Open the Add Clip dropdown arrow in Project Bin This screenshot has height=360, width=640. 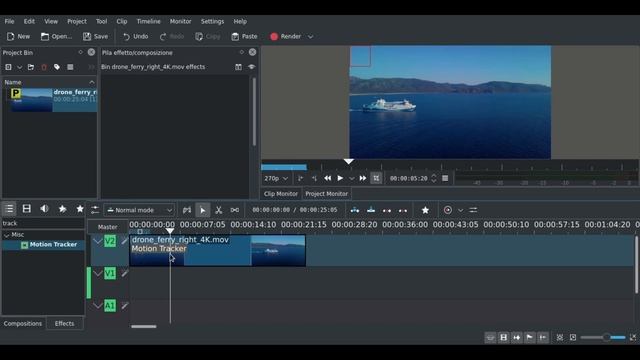click(x=19, y=67)
